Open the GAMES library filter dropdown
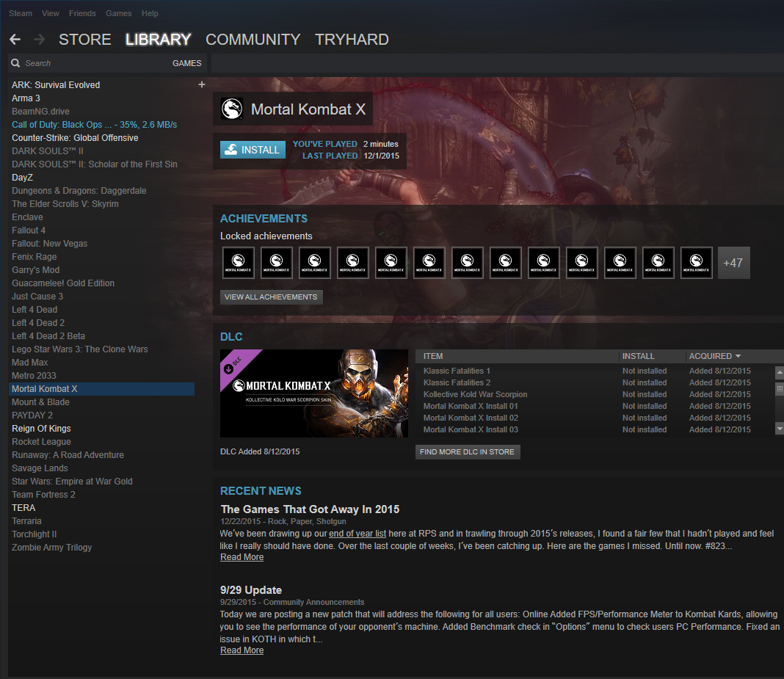 186,63
